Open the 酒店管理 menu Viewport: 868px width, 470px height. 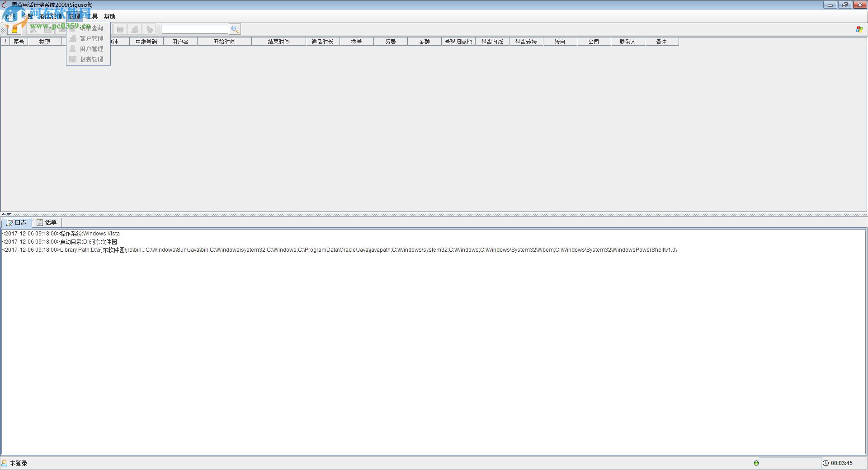pyautogui.click(x=51, y=16)
